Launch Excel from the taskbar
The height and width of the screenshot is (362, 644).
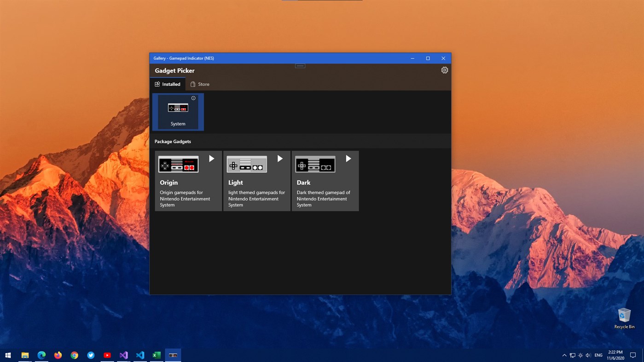coord(156,355)
